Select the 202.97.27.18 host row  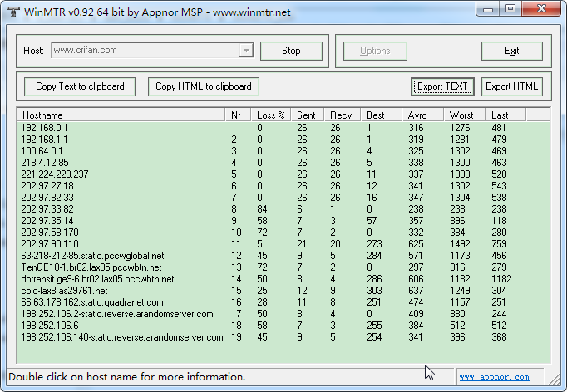point(283,186)
